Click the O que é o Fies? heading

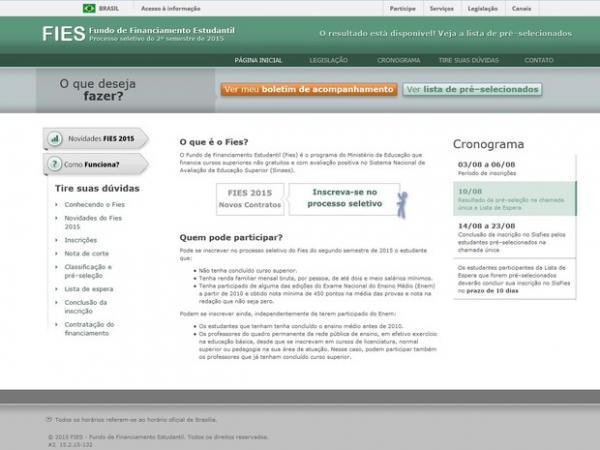214,142
